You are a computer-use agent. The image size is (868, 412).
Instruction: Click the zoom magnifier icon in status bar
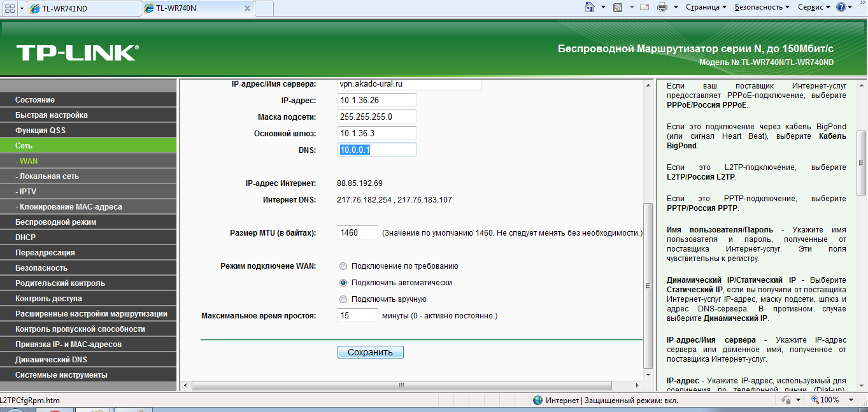pyautogui.click(x=816, y=400)
